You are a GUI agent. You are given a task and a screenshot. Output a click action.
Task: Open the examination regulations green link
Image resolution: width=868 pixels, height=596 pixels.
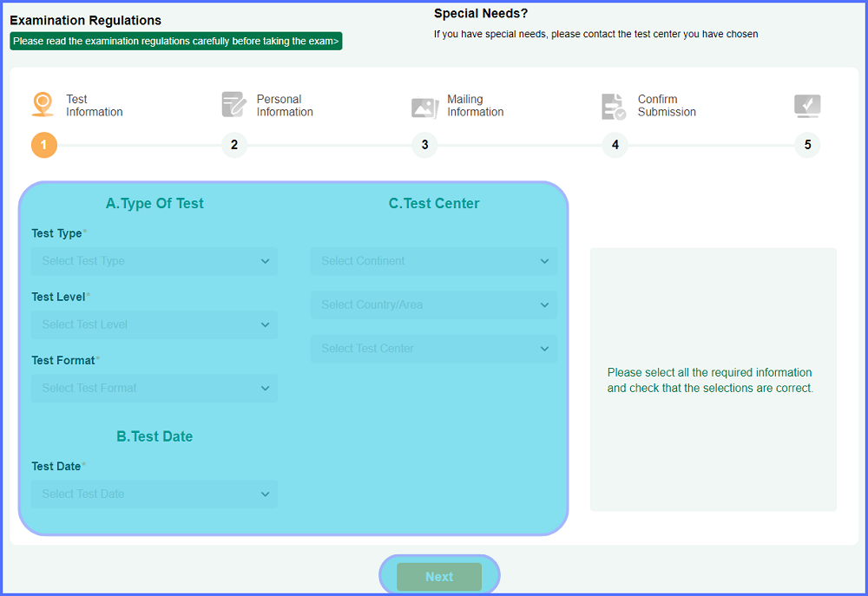(176, 41)
